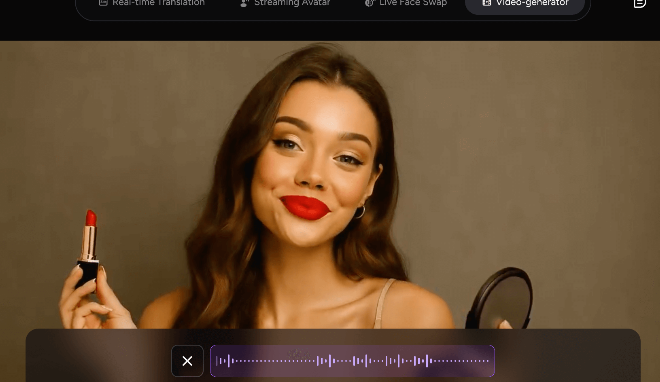Screen dimensions: 660x382
Task: Click the tall peak starting the waveform
Action: pyautogui.click(x=229, y=361)
